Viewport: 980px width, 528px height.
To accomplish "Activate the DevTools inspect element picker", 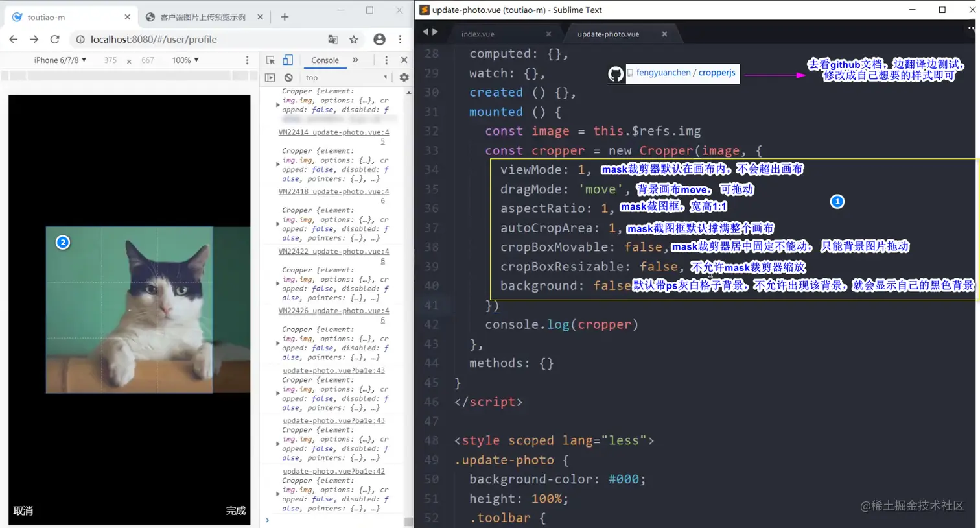I will click(x=270, y=60).
